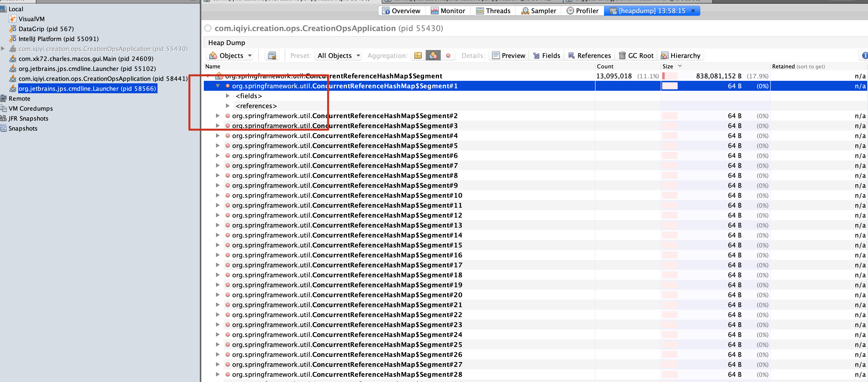
Task: Toggle the References details view
Action: click(589, 55)
